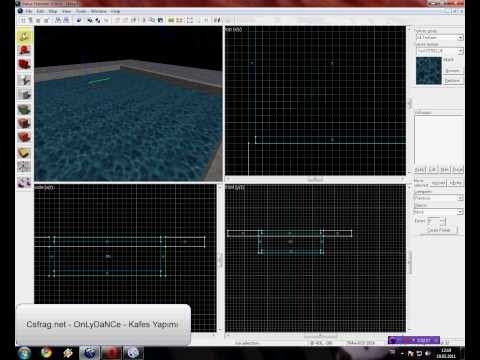Click the Faces number field
480x360 pixels.
(x=434, y=221)
